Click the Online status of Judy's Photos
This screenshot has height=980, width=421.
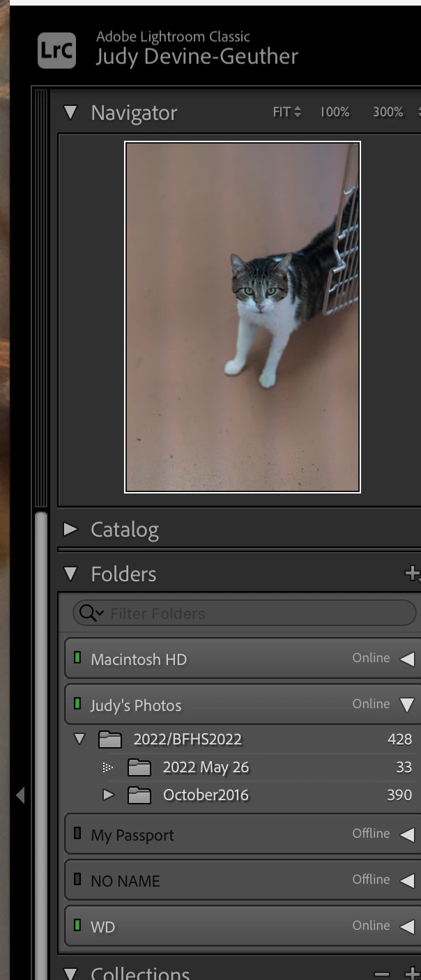pos(371,704)
